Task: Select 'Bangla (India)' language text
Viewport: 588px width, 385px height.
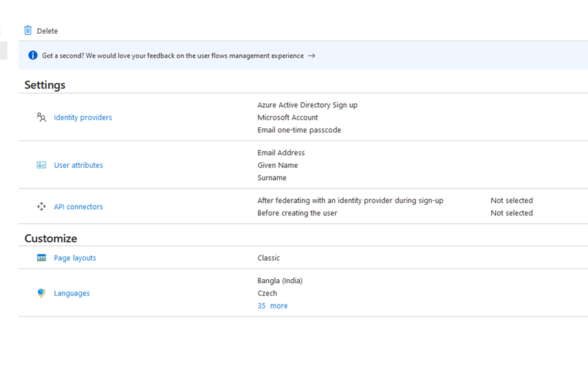Action: click(280, 280)
